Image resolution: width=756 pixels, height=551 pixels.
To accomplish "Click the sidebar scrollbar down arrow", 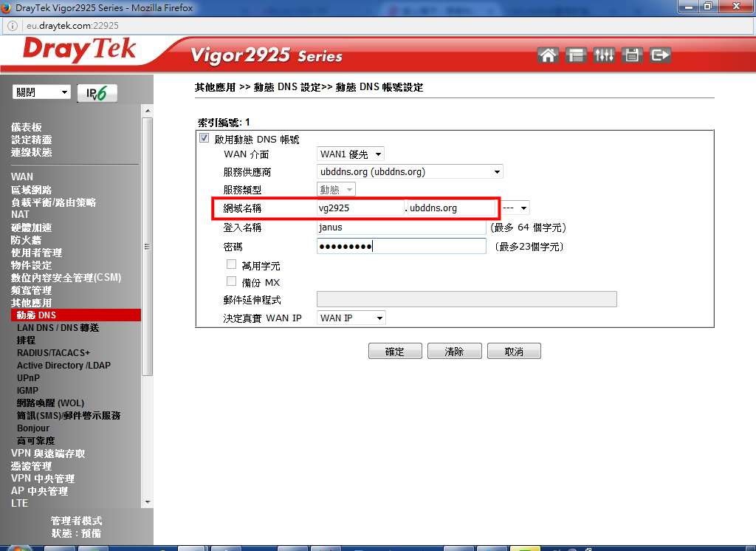I will 148,502.
